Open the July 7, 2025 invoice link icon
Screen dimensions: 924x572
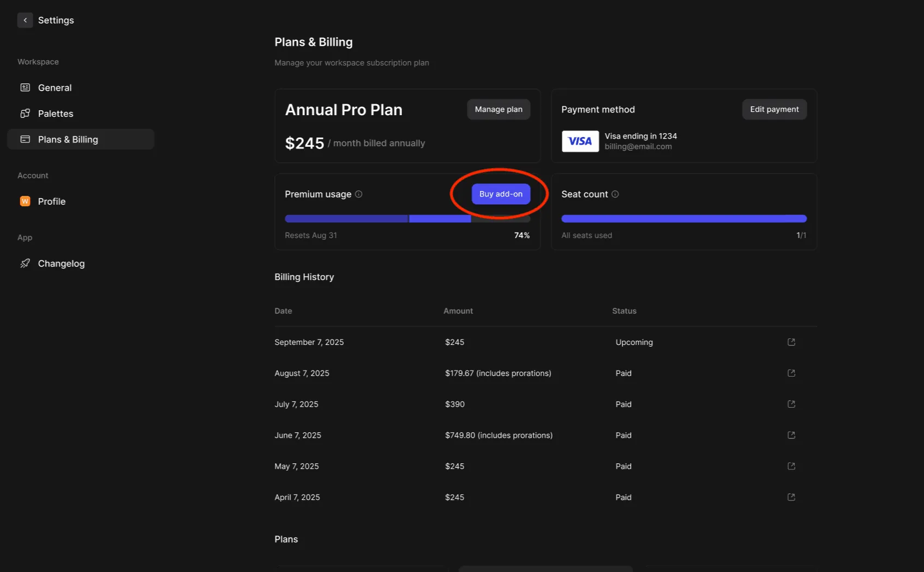[791, 404]
